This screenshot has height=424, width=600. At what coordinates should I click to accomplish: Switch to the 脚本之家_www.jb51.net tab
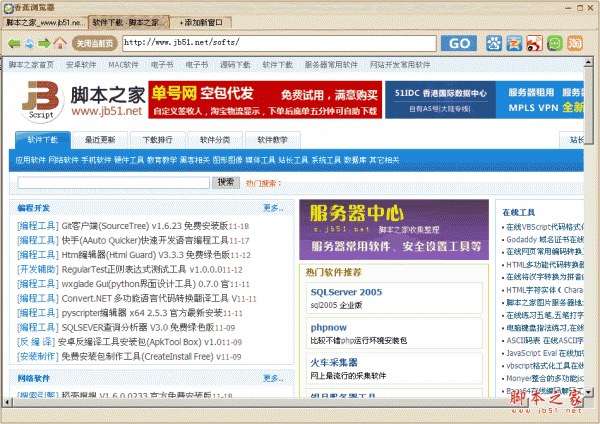pos(45,23)
